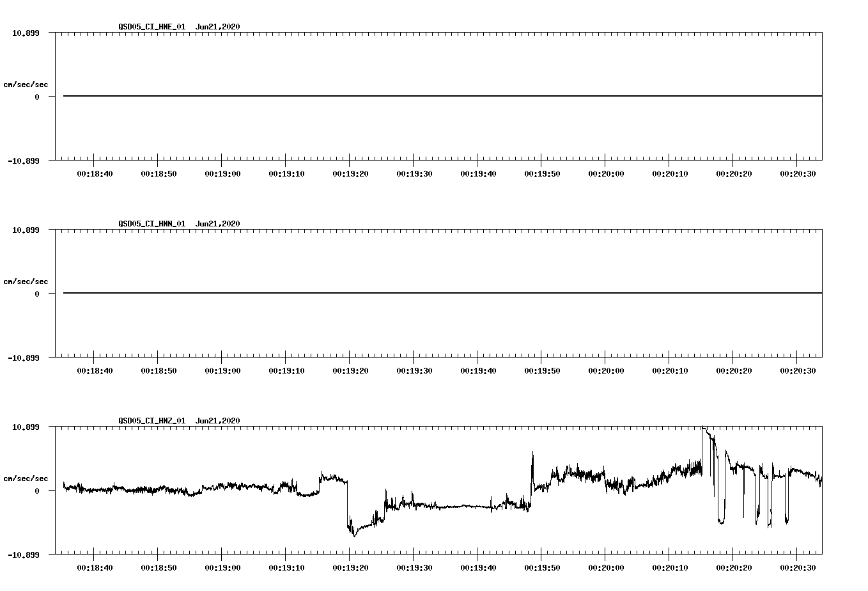Screen dimensions: 868x591
Task: Click the QSD05_CI_HNN_01 plot title
Action: (x=179, y=224)
